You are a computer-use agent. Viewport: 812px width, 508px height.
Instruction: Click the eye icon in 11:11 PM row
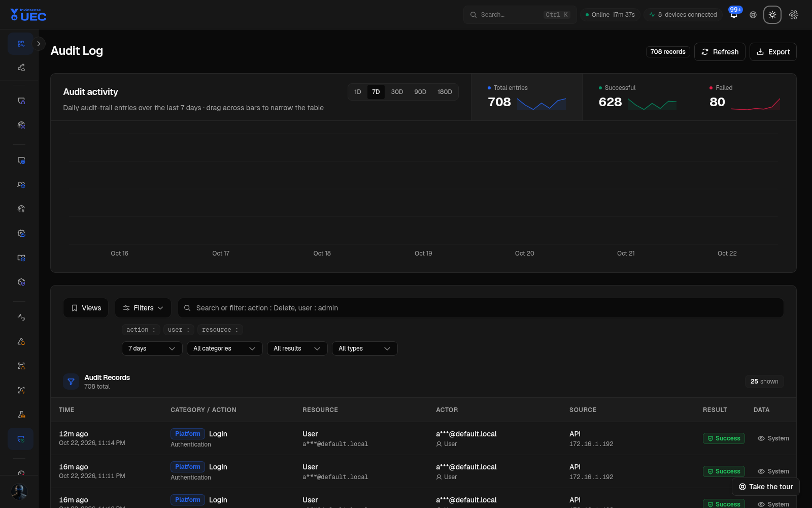coord(761,471)
